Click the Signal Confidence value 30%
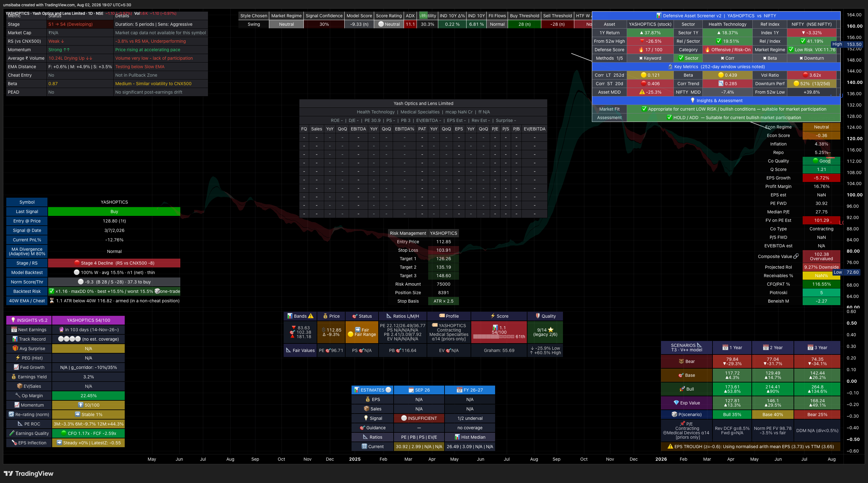 coord(324,24)
